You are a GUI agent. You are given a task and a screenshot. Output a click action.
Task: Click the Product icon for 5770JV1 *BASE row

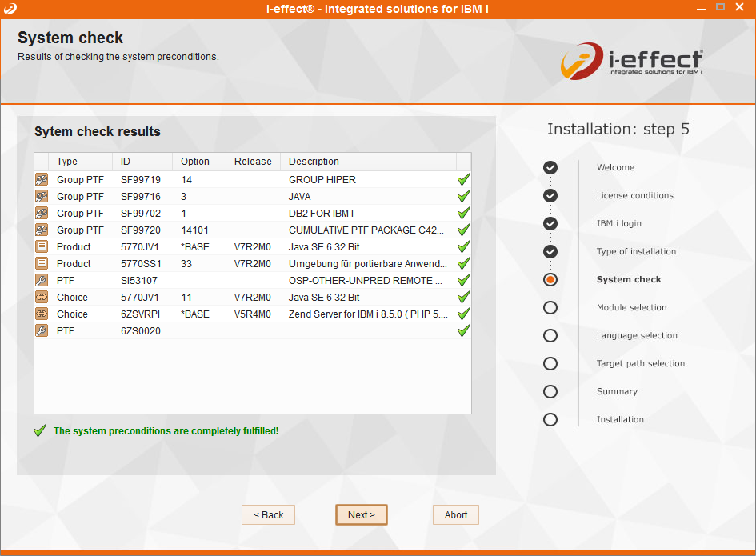[42, 247]
